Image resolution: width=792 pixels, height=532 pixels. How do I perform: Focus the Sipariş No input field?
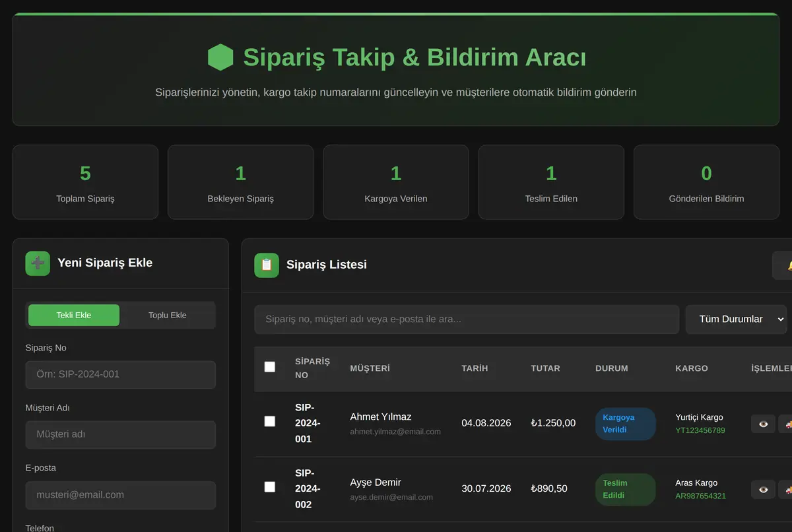click(121, 374)
